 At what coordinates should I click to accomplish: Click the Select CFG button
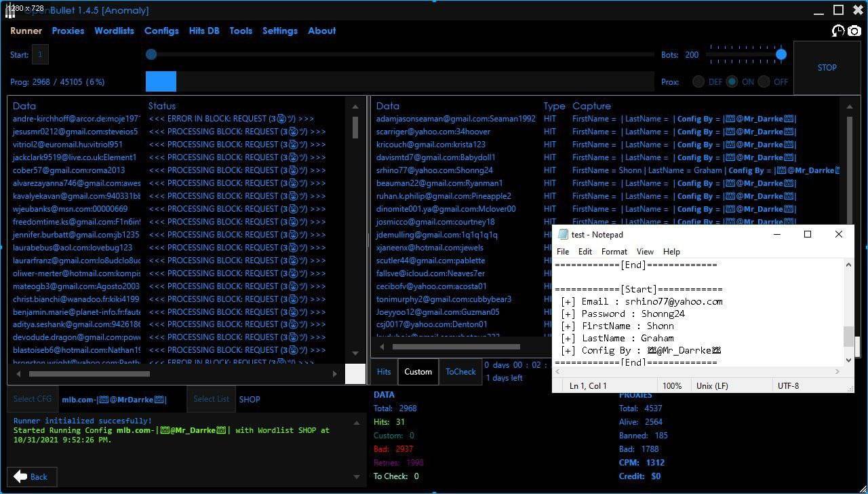(33, 399)
